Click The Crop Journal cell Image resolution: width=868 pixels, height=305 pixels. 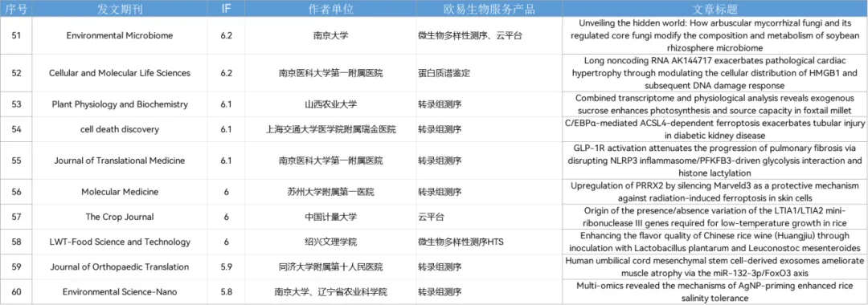[120, 217]
